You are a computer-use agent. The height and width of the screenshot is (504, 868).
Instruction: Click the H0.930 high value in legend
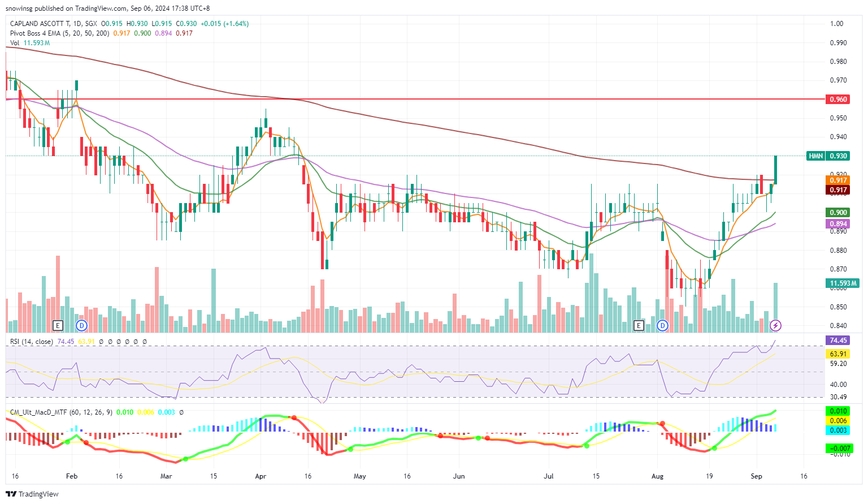coord(137,24)
